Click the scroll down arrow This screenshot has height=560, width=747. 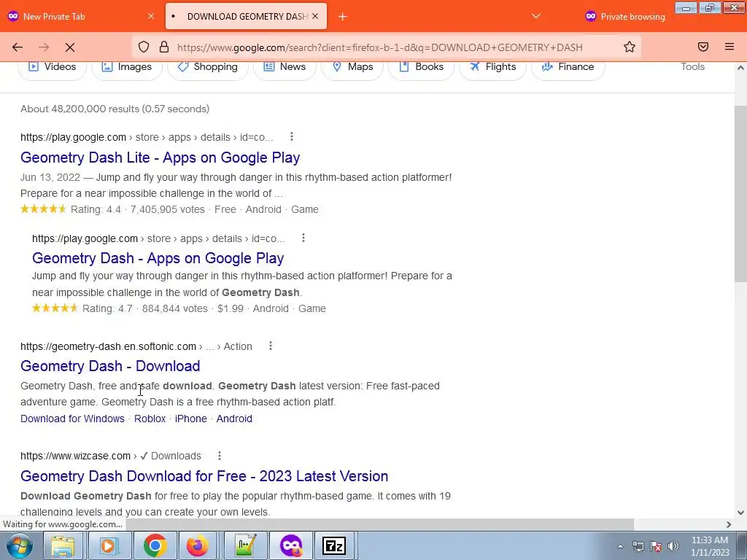point(740,513)
